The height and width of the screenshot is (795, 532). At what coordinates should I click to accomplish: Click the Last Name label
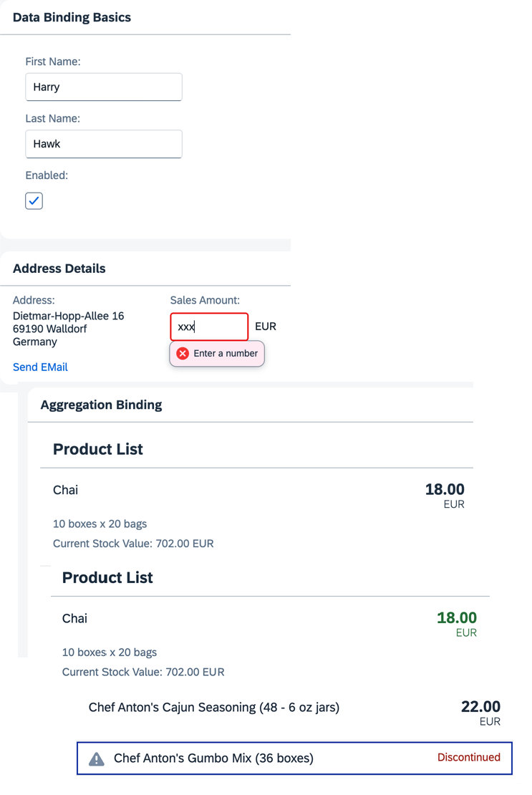[53, 118]
